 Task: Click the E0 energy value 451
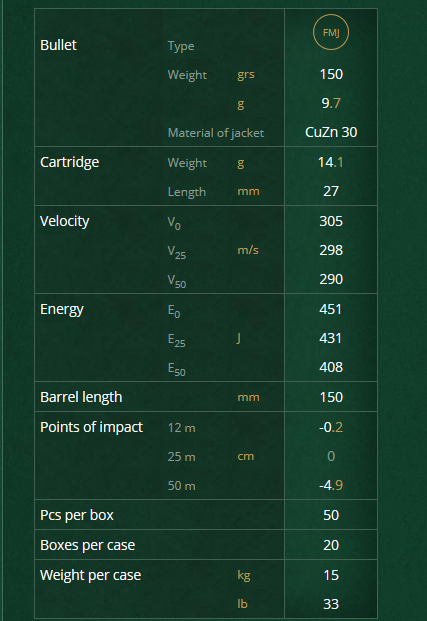point(330,309)
